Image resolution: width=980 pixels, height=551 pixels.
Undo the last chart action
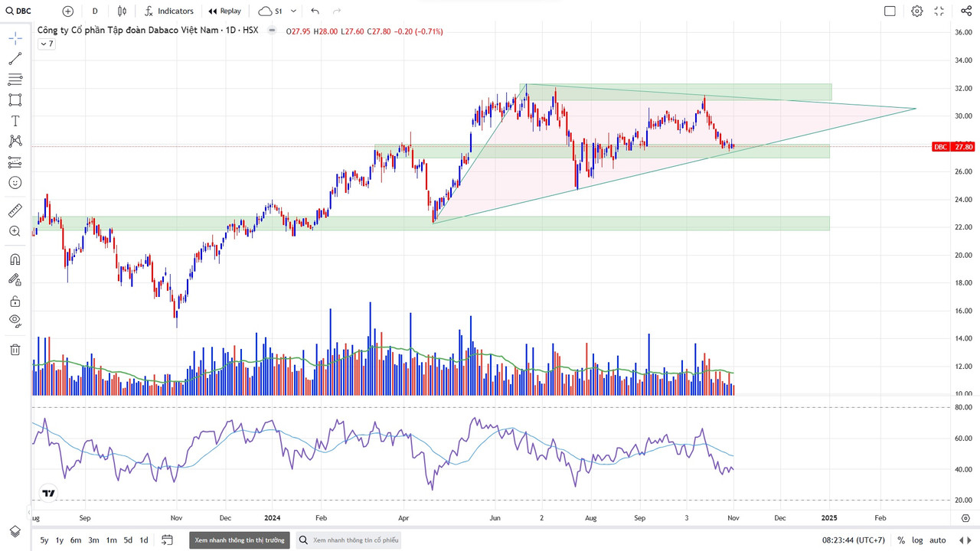pyautogui.click(x=315, y=11)
